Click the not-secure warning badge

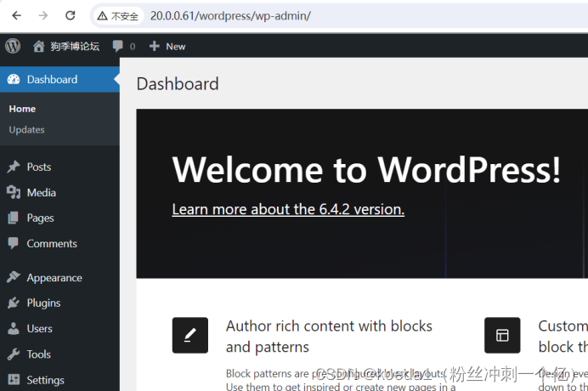(x=118, y=16)
